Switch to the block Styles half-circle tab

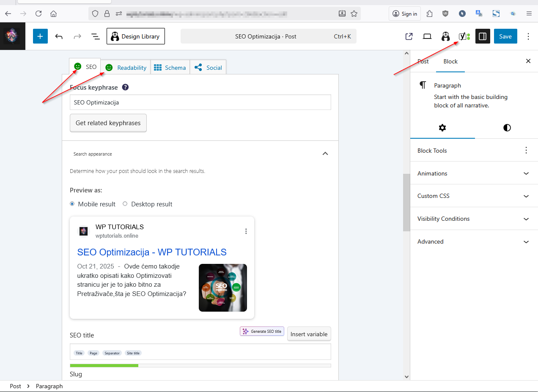(x=507, y=128)
